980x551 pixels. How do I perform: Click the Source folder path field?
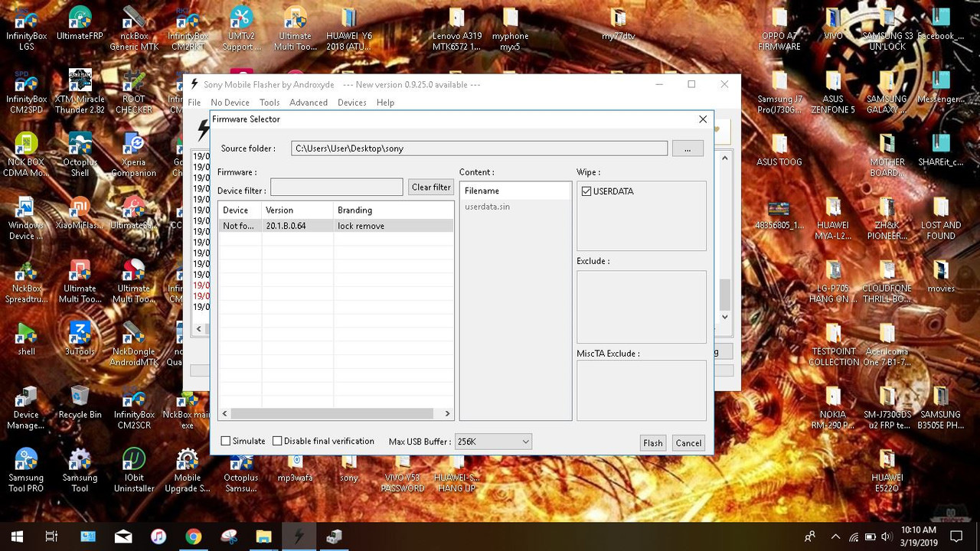pyautogui.click(x=479, y=148)
